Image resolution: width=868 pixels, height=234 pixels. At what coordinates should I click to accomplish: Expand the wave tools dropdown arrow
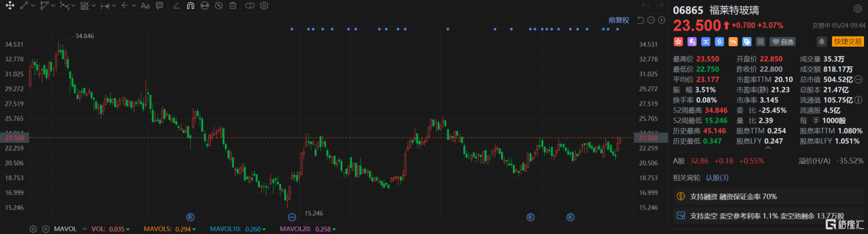pos(74,6)
